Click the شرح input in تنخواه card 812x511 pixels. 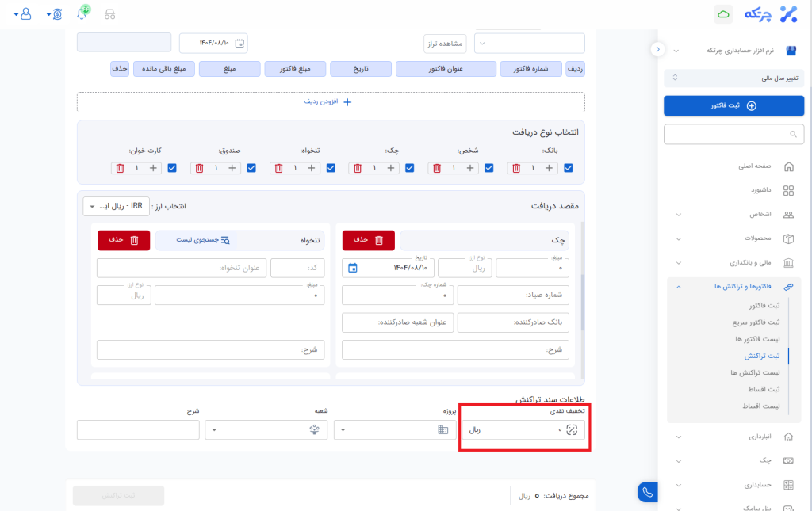pos(210,349)
